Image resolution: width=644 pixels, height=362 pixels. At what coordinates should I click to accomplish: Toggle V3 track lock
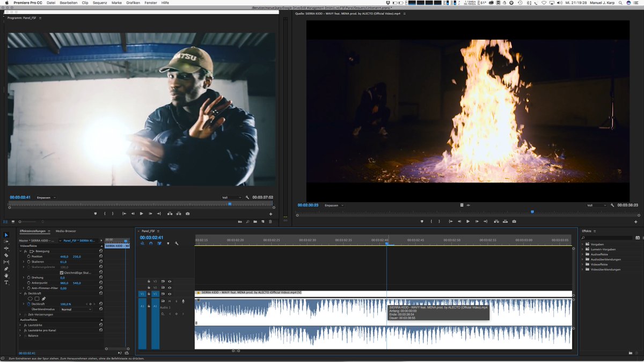pos(149,281)
